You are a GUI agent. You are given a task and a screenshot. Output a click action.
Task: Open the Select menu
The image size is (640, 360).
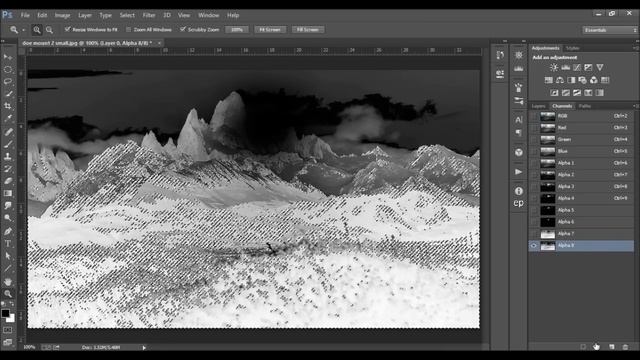pos(127,15)
